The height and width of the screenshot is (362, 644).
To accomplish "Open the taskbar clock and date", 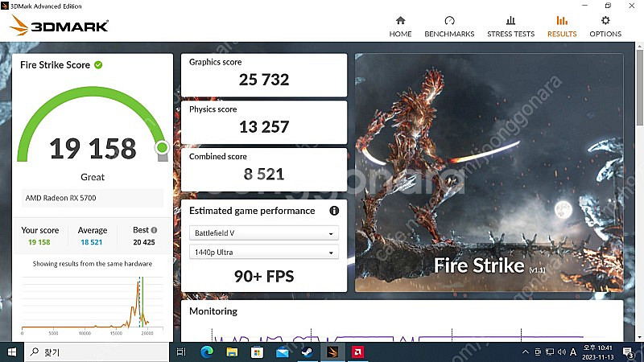I will pos(597,352).
